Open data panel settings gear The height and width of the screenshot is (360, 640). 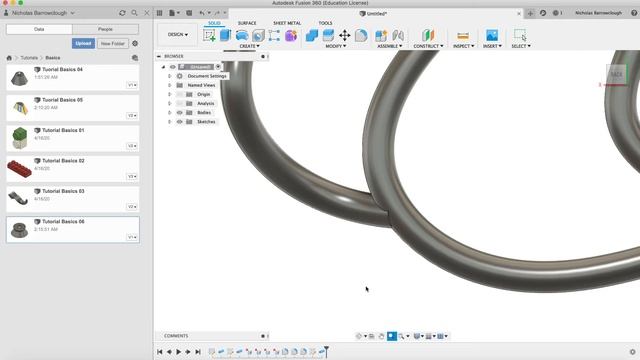[x=135, y=43]
